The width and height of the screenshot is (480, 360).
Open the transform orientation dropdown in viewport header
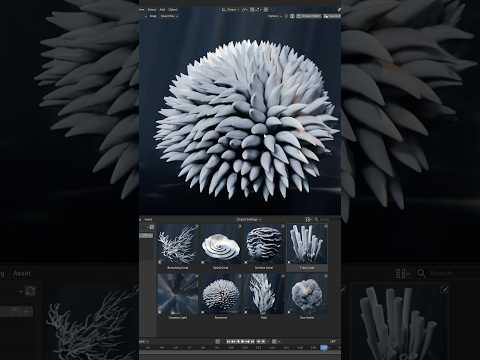(x=231, y=10)
